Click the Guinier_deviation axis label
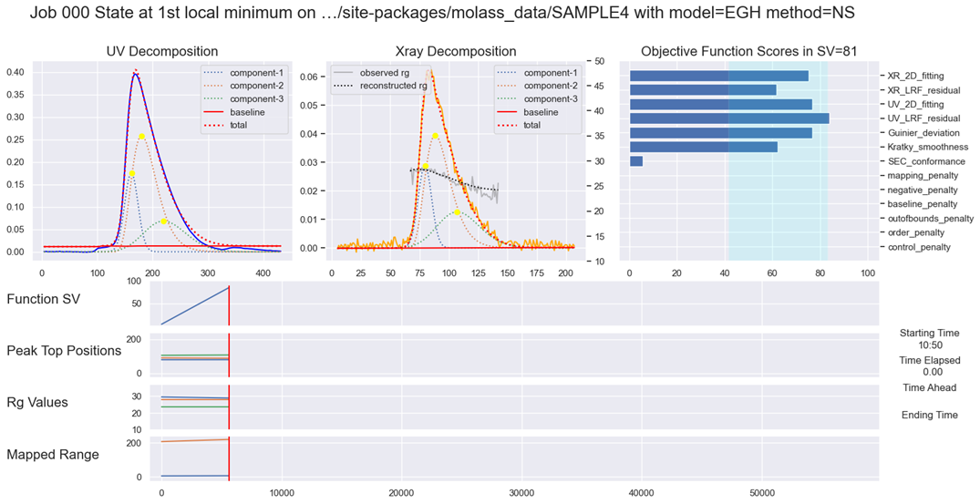The width and height of the screenshot is (980, 504). pos(922,133)
